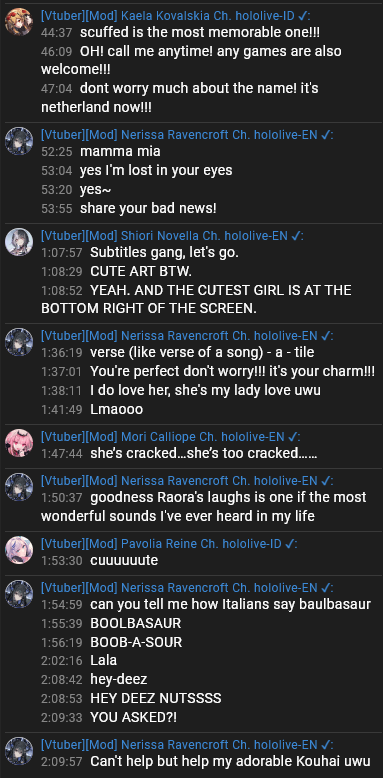
Task: Click Shiori Novella's avatar icon
Action: [19, 242]
